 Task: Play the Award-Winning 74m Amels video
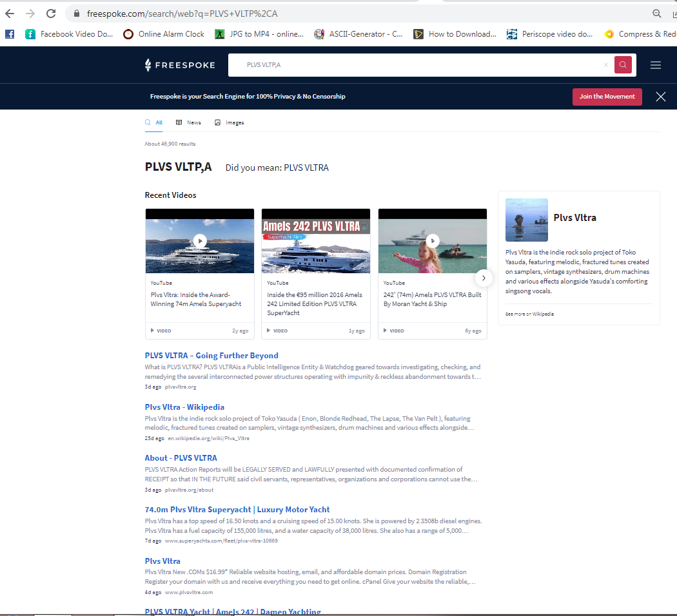pyautogui.click(x=200, y=241)
